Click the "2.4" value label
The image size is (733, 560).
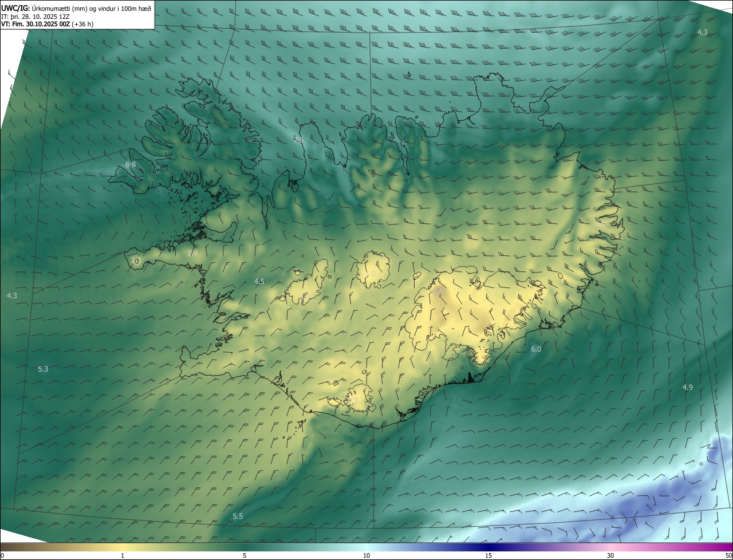click(x=192, y=253)
